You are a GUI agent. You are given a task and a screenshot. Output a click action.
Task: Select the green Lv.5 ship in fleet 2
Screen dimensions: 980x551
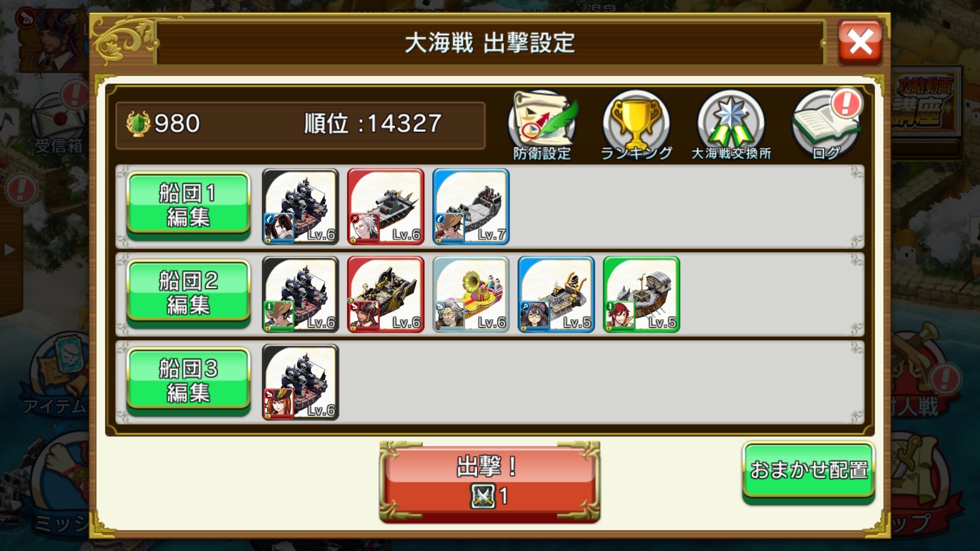641,294
